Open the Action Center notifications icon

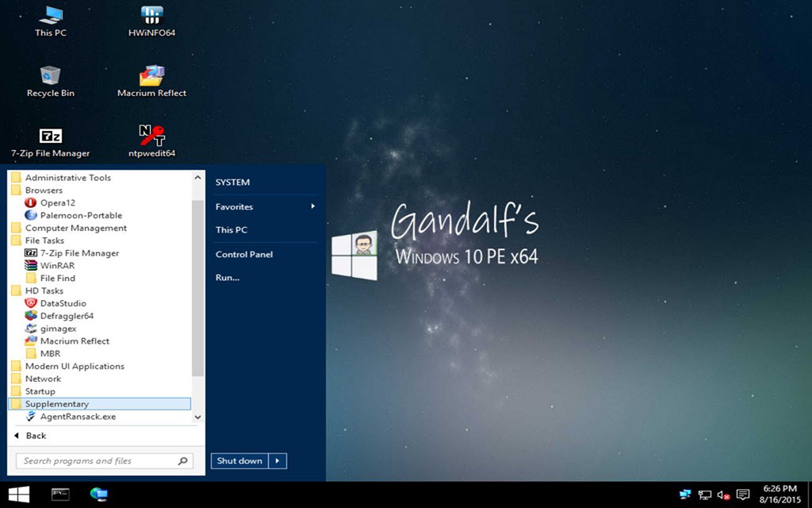(x=743, y=495)
